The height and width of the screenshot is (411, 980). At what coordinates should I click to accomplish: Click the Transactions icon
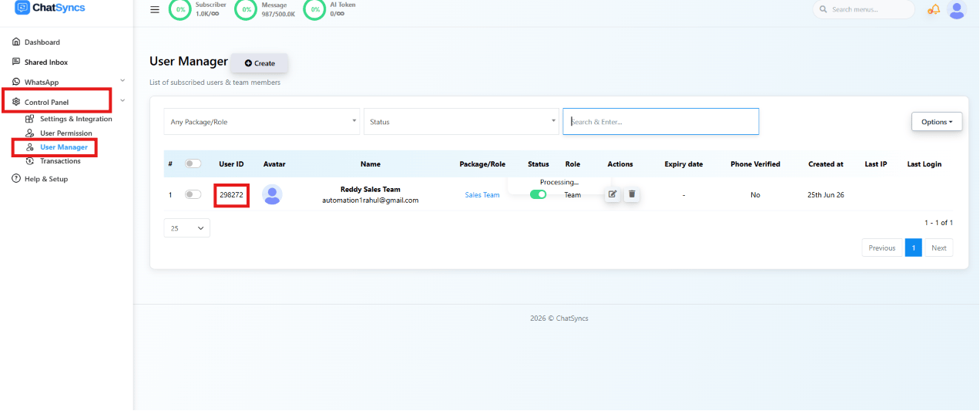click(30, 161)
